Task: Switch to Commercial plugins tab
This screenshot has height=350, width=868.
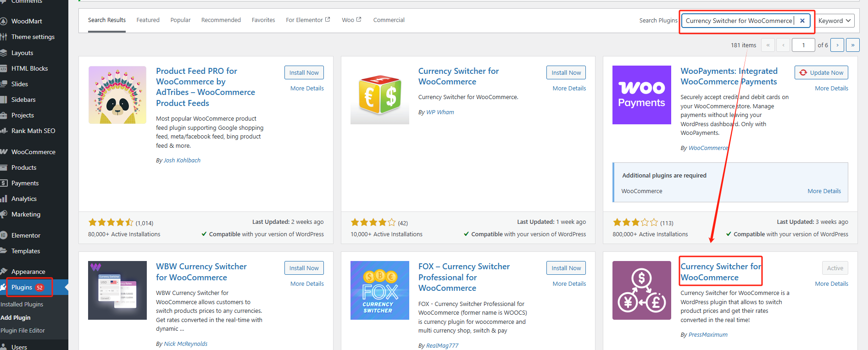Action: 389,20
